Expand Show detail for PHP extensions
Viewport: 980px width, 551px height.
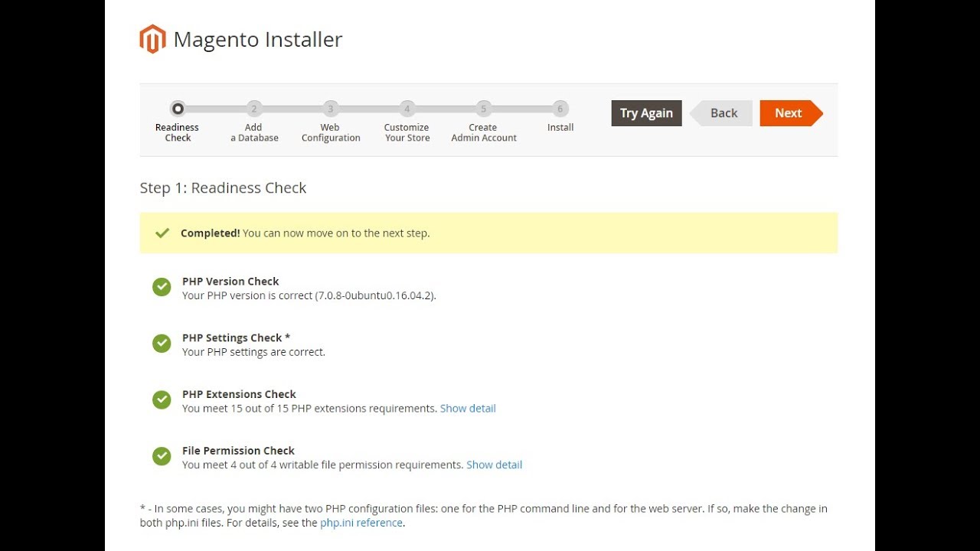pos(468,409)
